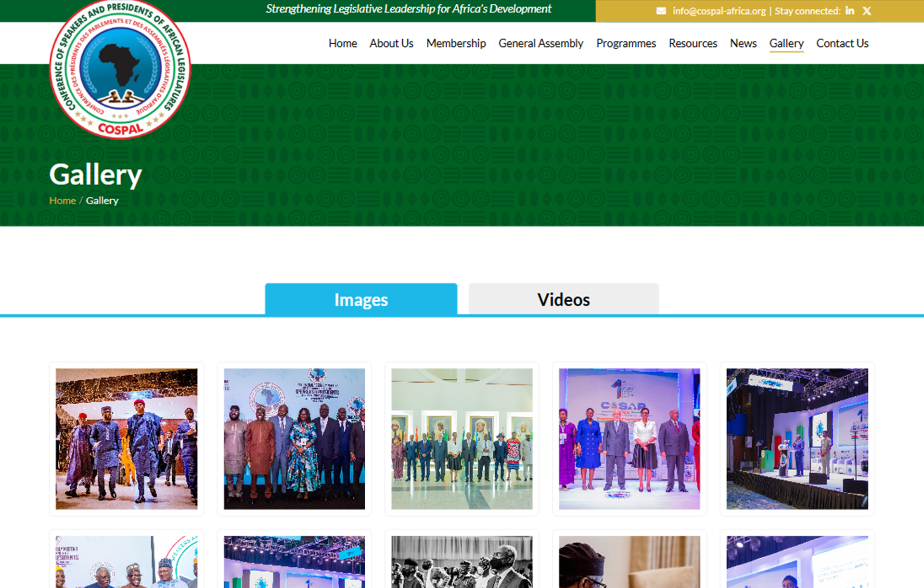The height and width of the screenshot is (588, 924).
Task: Open the black and white photo thumbnail
Action: tap(462, 562)
